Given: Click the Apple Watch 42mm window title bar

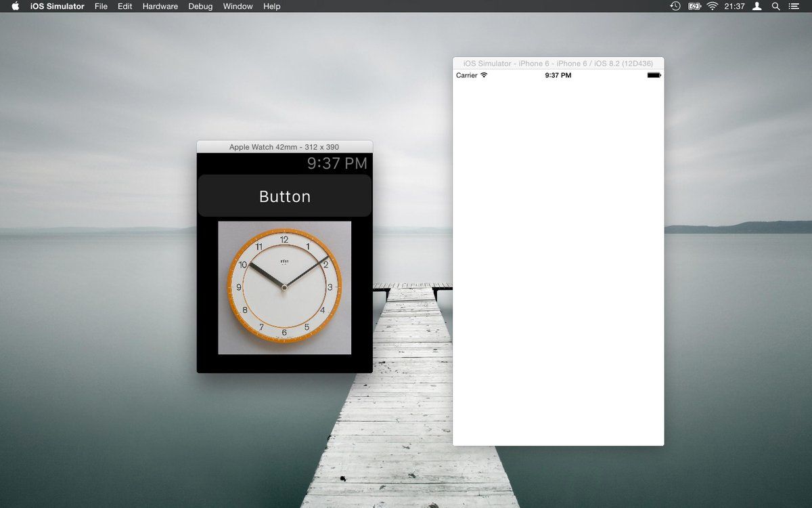Looking at the screenshot, I should pos(284,146).
